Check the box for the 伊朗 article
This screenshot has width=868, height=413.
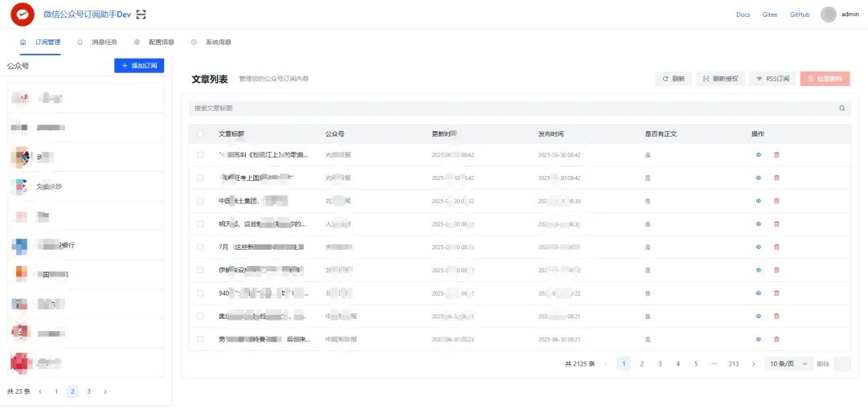(200, 270)
